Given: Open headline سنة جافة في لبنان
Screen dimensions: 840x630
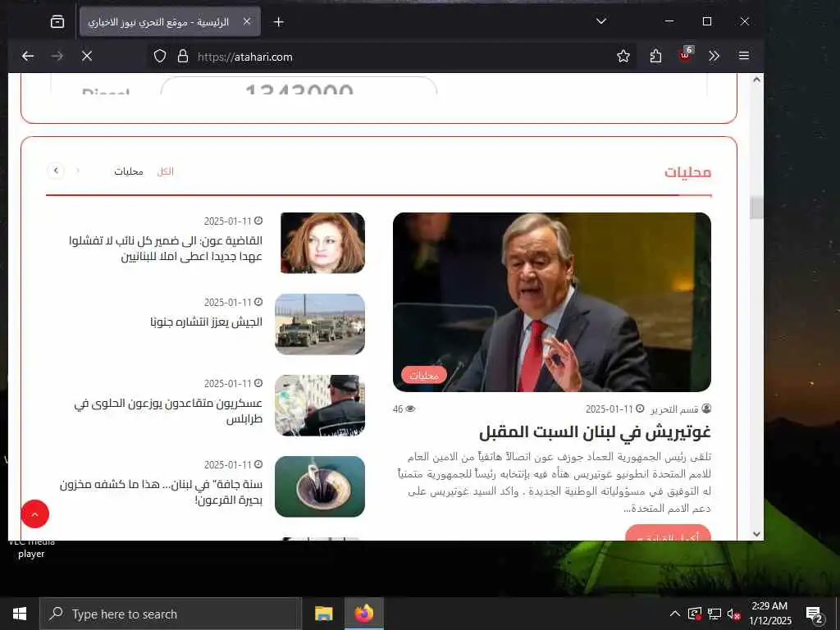Looking at the screenshot, I should pyautogui.click(x=162, y=492).
